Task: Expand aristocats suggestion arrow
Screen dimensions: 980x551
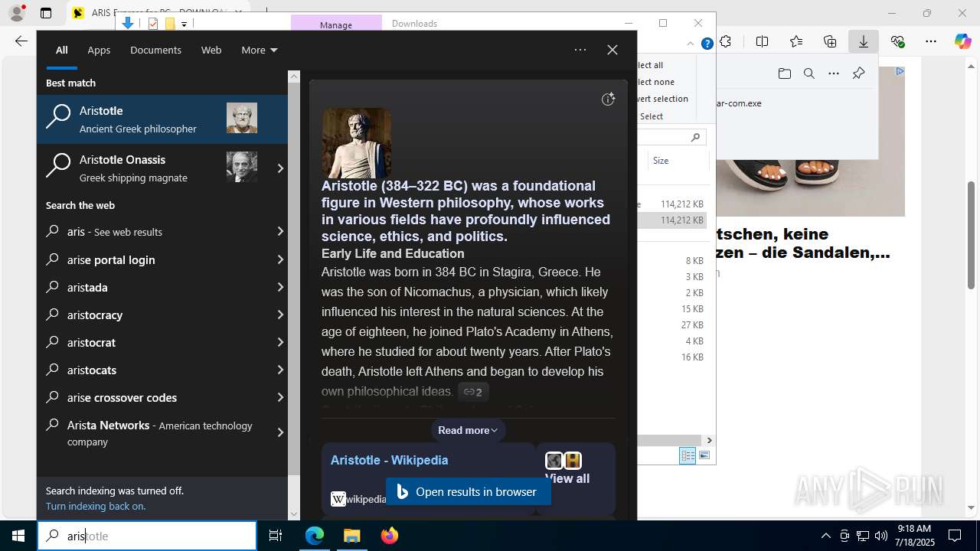Action: pos(280,370)
